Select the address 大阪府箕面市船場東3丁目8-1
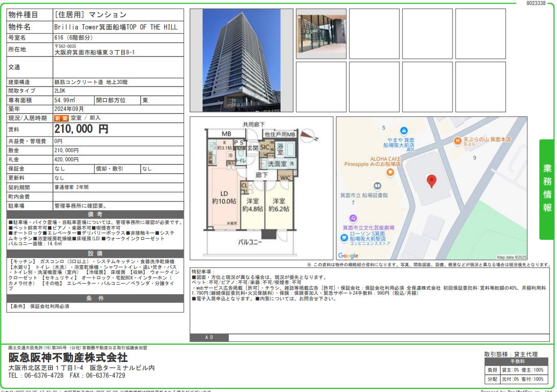This screenshot has width=557, height=392. [x=94, y=52]
